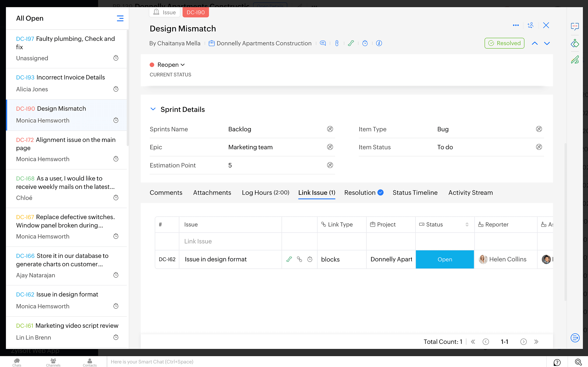The height and width of the screenshot is (367, 588).
Task: Open the Activity Stream tab
Action: tap(470, 193)
